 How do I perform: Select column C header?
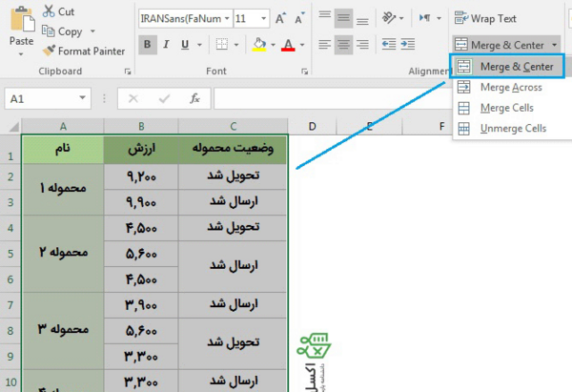234,126
